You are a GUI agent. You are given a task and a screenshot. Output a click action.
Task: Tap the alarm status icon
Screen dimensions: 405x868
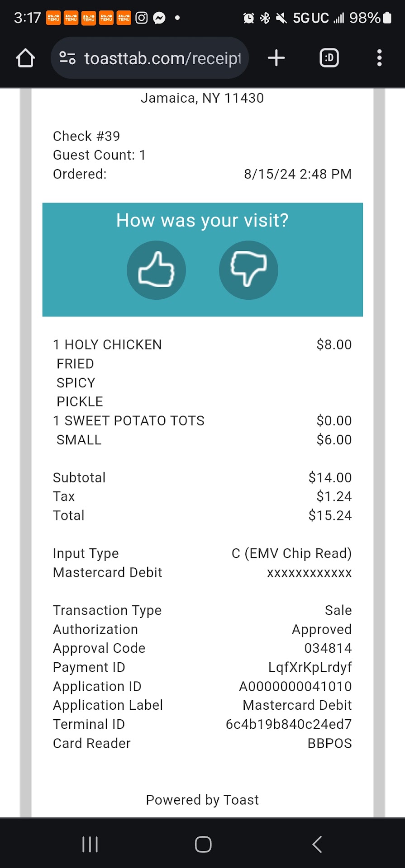pyautogui.click(x=248, y=18)
